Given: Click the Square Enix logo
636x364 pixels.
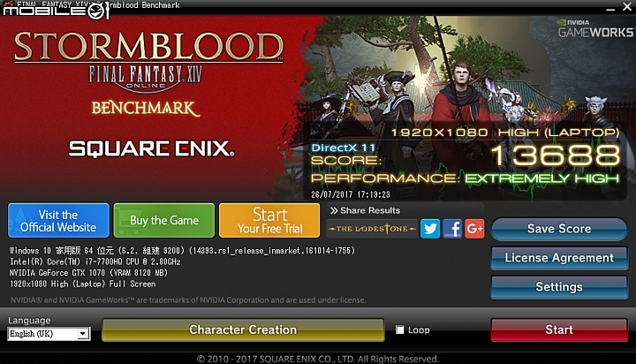Looking at the screenshot, I should coord(151,148).
